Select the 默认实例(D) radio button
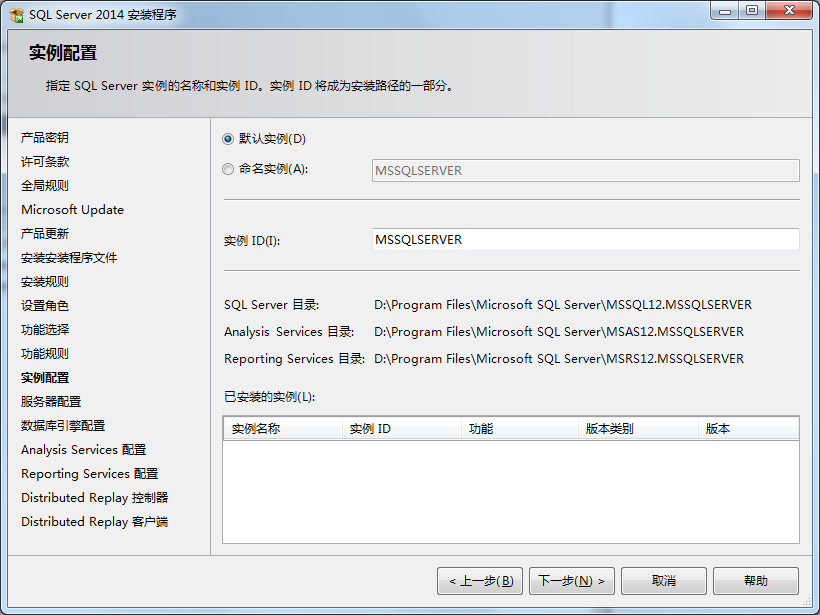This screenshot has width=820, height=615. (x=227, y=139)
